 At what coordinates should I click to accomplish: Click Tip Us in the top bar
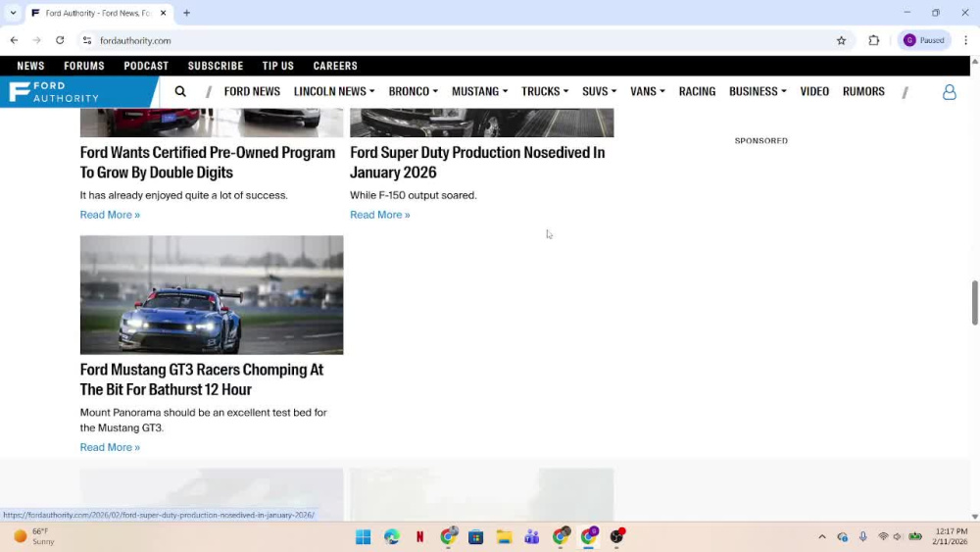(x=278, y=66)
